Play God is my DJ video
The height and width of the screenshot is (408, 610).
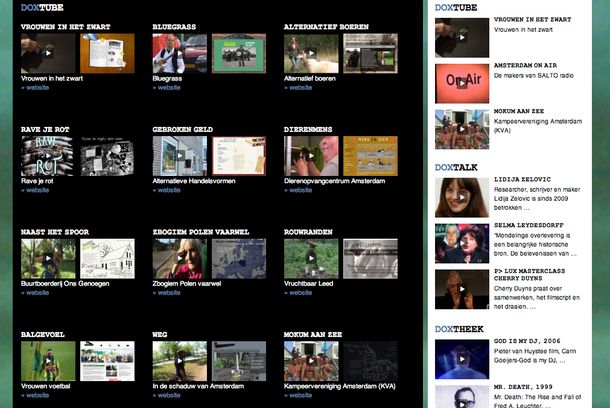(462, 359)
